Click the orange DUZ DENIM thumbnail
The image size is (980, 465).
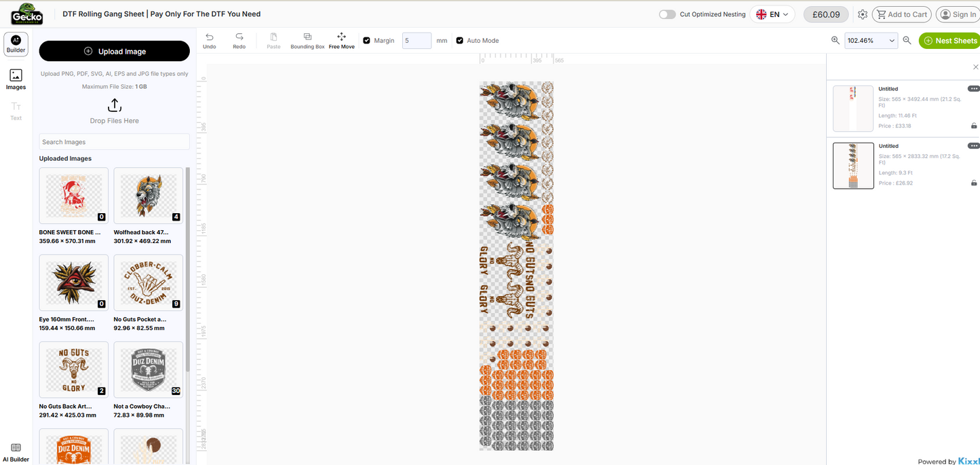coord(74,447)
